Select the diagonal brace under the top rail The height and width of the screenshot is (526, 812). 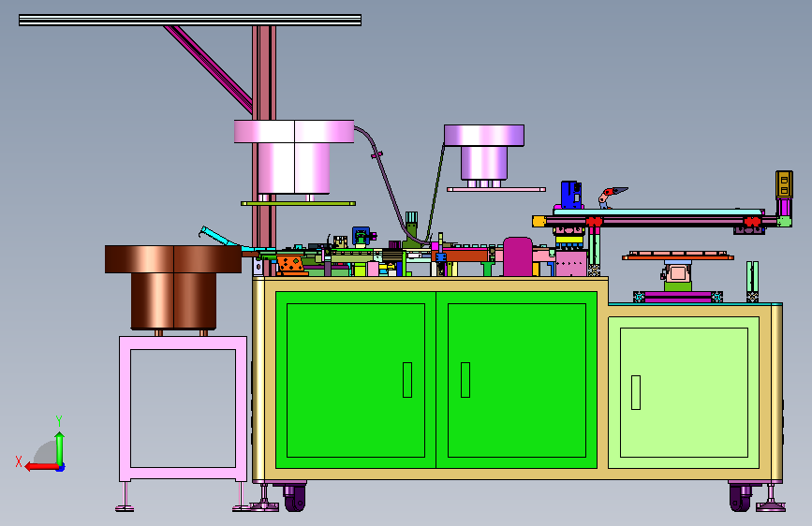point(209,69)
